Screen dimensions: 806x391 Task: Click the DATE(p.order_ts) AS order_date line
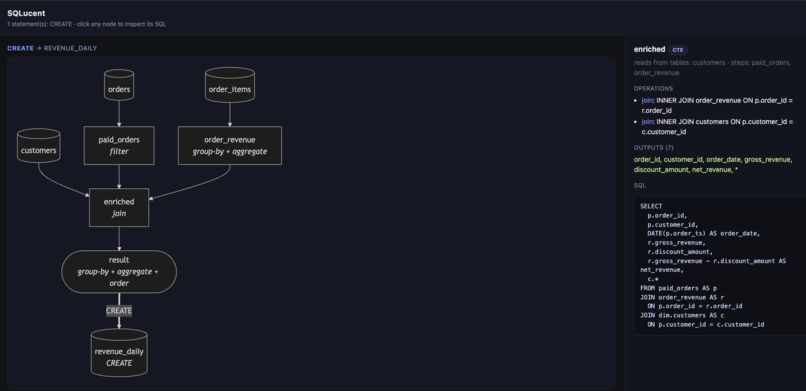[704, 233]
